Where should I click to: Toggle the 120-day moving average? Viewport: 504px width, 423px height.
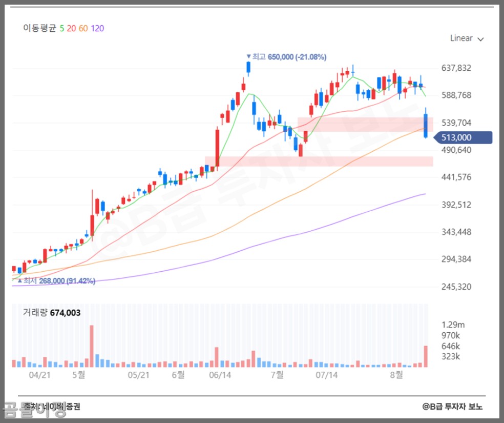point(97,28)
